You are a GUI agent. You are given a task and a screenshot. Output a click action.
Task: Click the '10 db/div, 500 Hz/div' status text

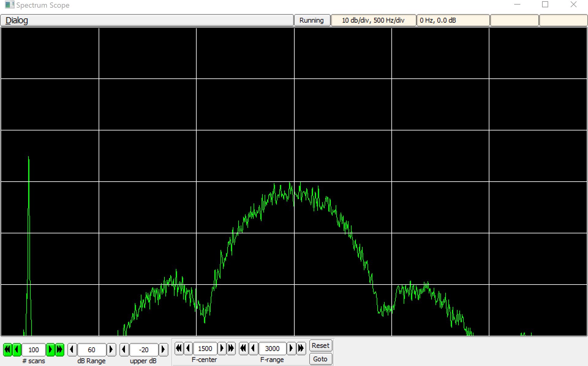(x=373, y=20)
